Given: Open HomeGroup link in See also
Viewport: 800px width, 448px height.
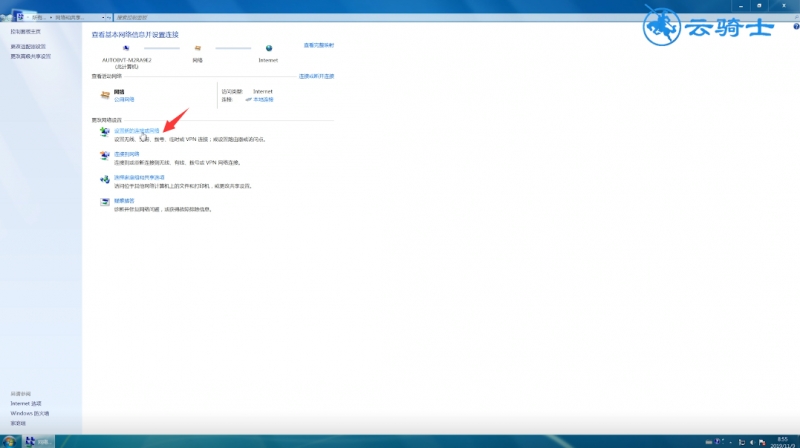Looking at the screenshot, I should click(18, 424).
